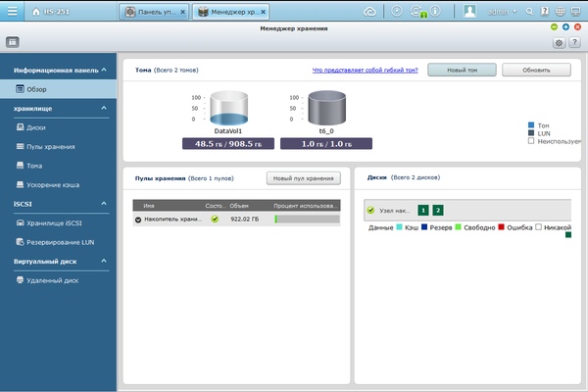Screen dimensions: 588x392
Task: Open Storage Manager help question mark
Action: [x=574, y=43]
